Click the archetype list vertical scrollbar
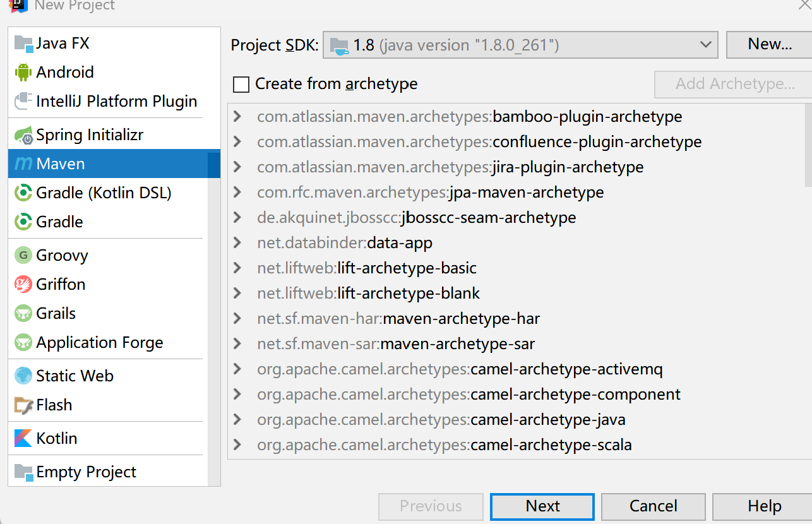This screenshot has width=812, height=524. click(808, 145)
